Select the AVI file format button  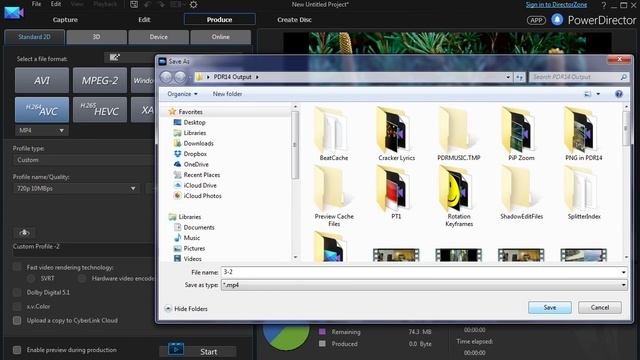point(42,80)
